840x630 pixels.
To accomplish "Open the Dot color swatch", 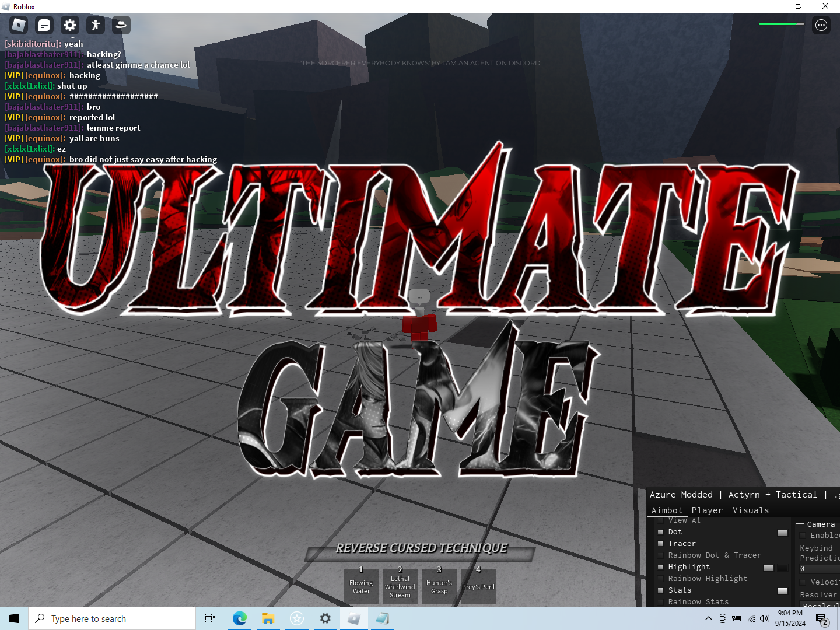I will click(783, 533).
